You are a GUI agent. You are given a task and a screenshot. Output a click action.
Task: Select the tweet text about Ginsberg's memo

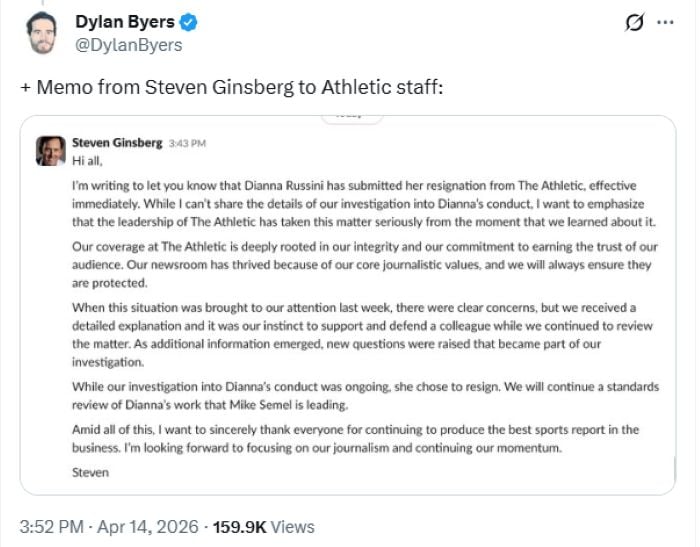click(231, 87)
